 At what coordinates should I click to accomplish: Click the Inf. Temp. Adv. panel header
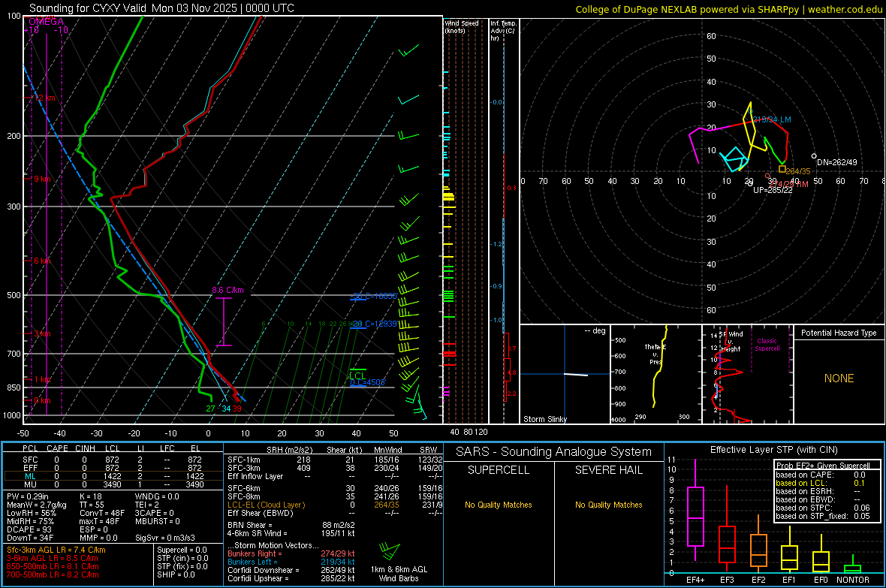(x=502, y=31)
